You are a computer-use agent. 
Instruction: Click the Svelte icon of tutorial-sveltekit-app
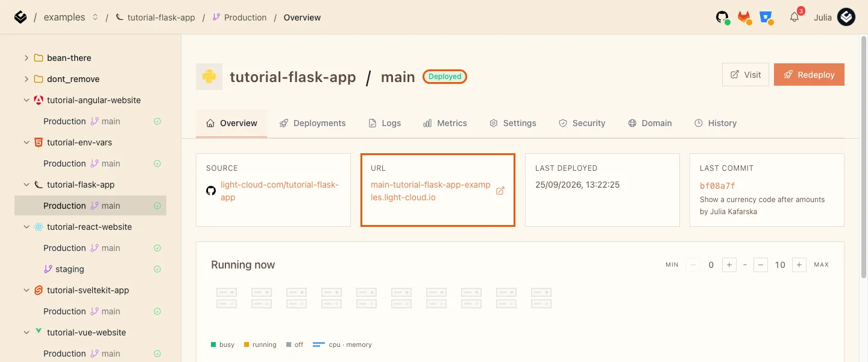click(x=39, y=290)
